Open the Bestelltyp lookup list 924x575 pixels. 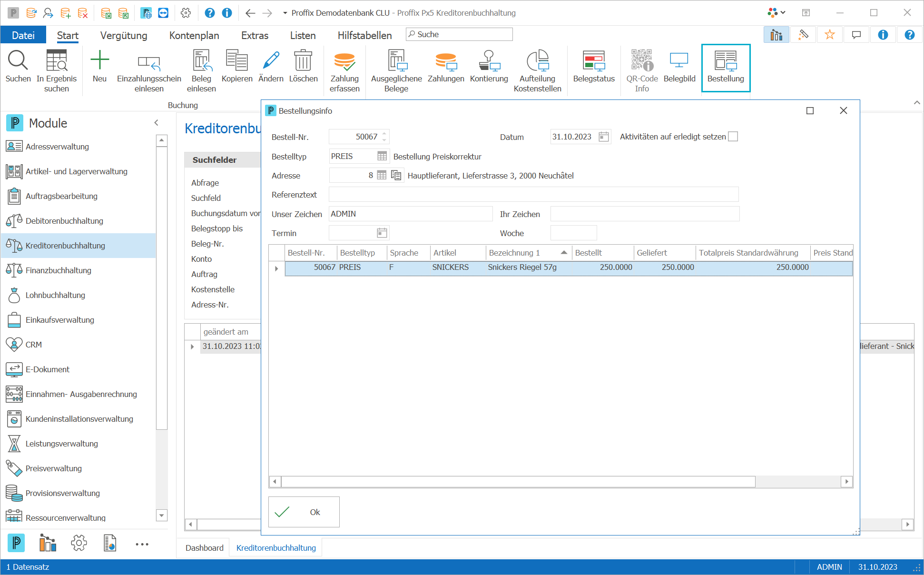pyautogui.click(x=382, y=156)
